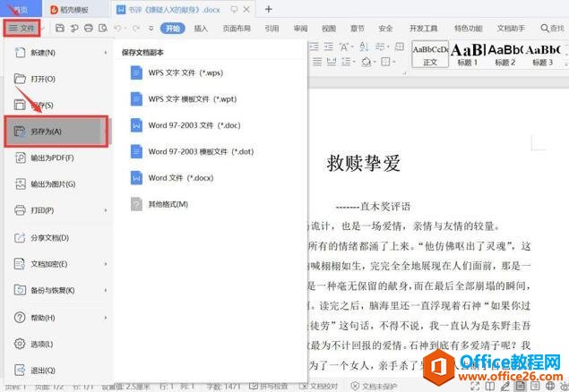Save as WPS 文字 模板文件 (*.wpt)
The height and width of the screenshot is (392, 569).
click(x=184, y=99)
